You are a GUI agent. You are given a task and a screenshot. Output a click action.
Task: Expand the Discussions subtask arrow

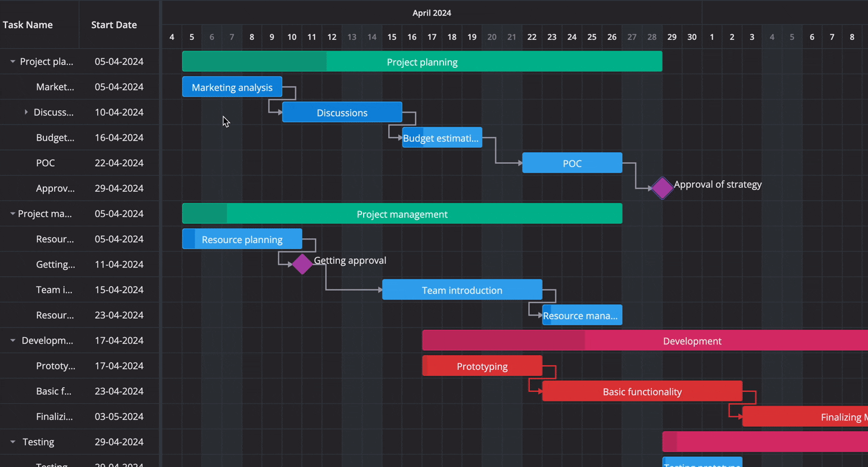(x=26, y=112)
